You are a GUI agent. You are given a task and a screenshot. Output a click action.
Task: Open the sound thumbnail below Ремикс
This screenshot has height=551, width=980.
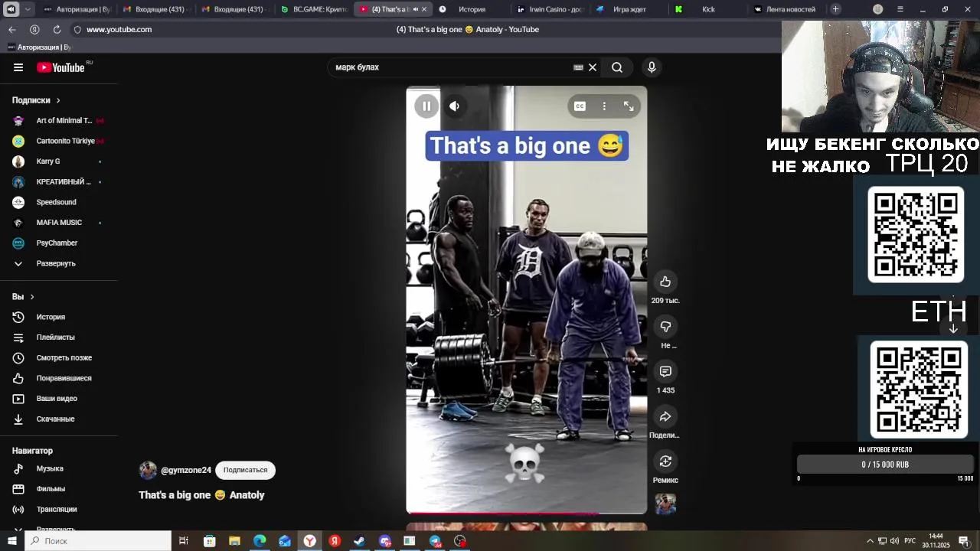pos(665,504)
